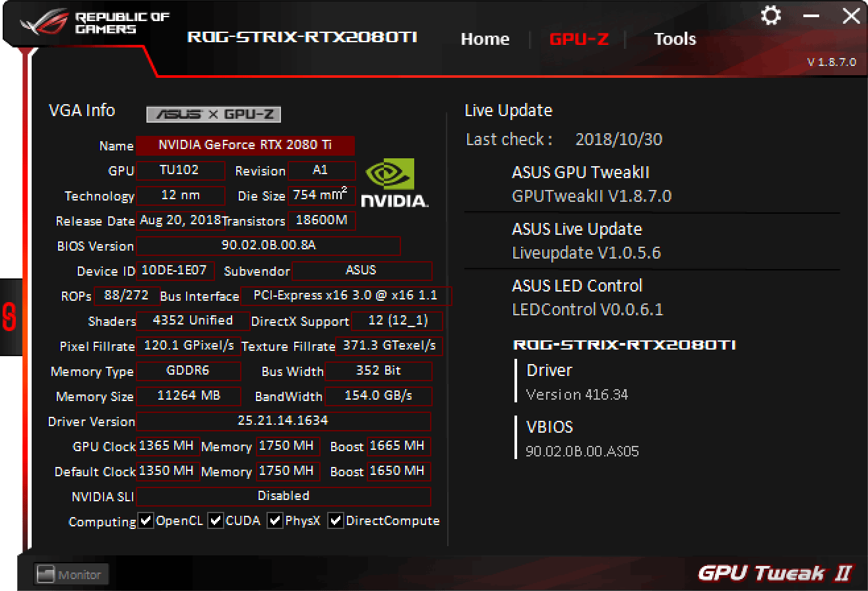Click the BIOS Version field 90.02.0B.00.8A

click(268, 245)
